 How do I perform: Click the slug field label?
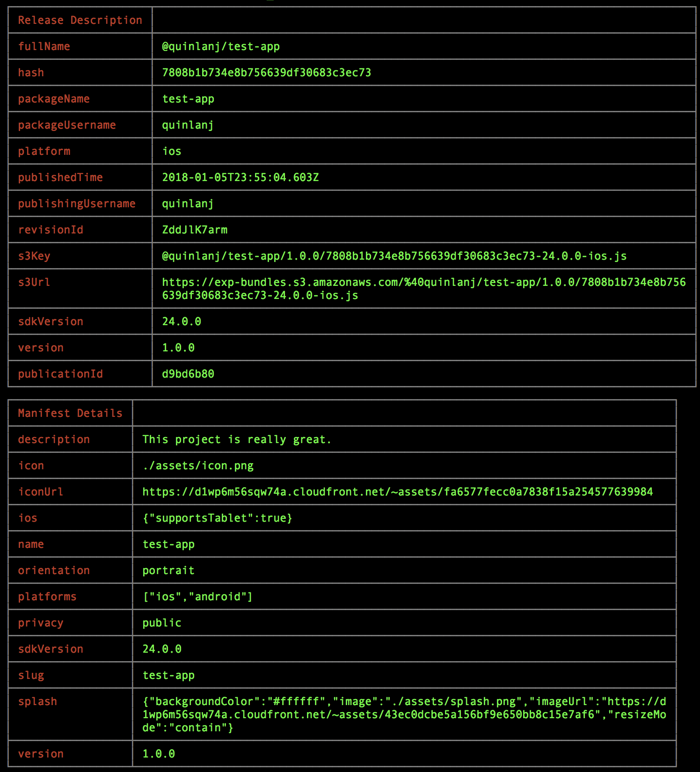coord(31,675)
